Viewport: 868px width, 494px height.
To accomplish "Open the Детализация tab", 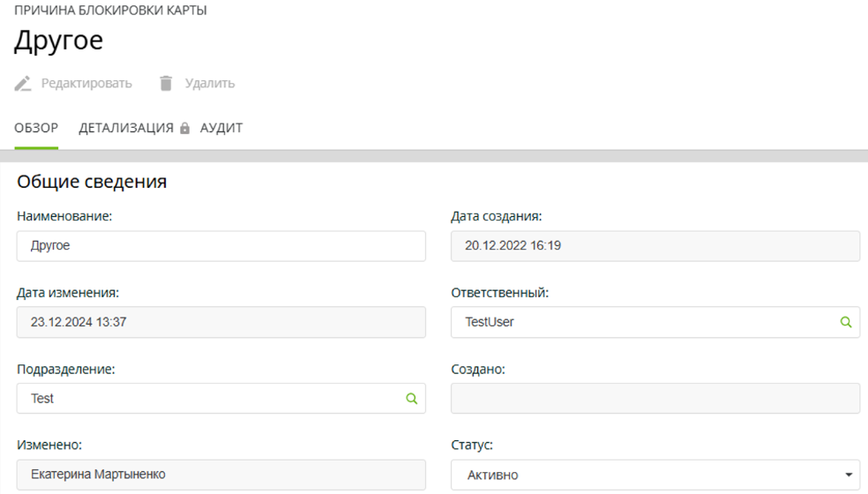I will tap(126, 129).
